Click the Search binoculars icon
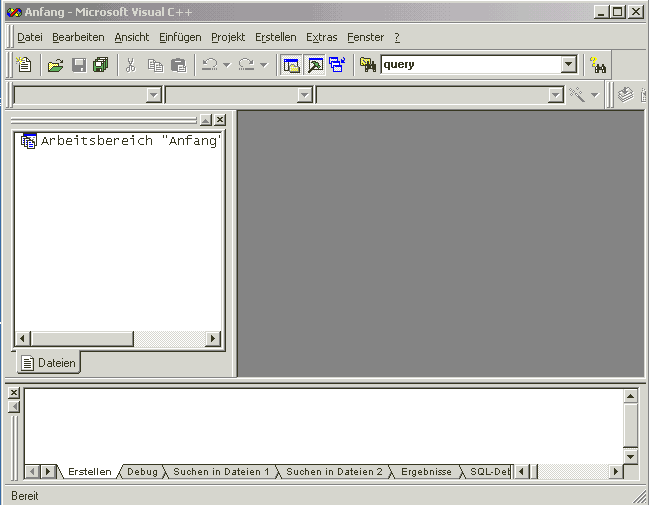 598,65
